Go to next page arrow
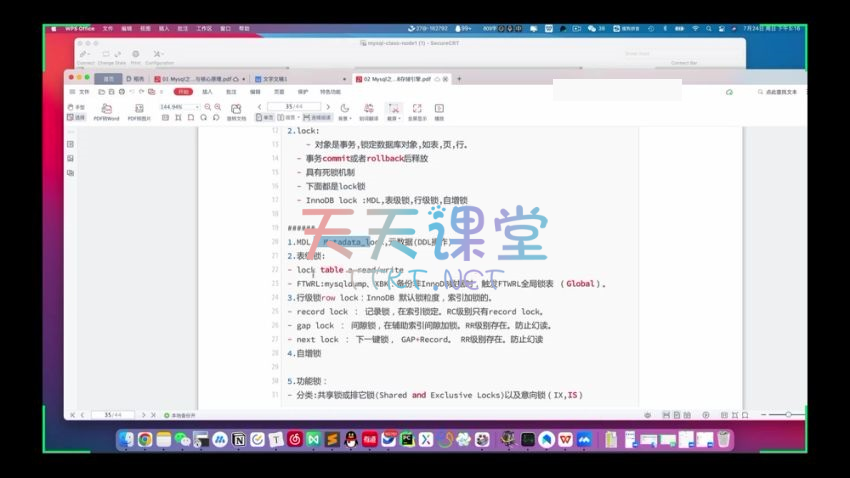This screenshot has width=850, height=478. 329,106
